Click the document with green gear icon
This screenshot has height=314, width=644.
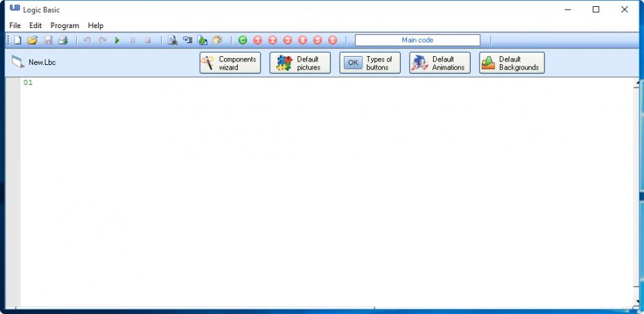coord(202,40)
